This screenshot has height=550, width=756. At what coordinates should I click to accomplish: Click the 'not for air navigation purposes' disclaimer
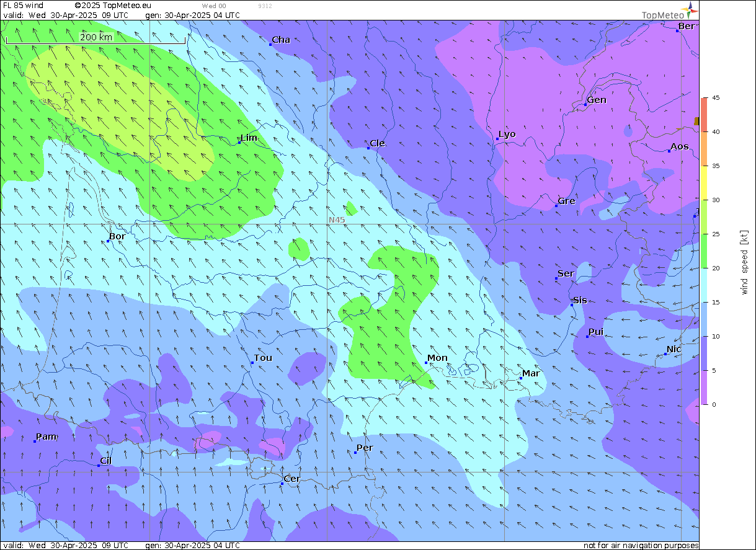(641, 546)
